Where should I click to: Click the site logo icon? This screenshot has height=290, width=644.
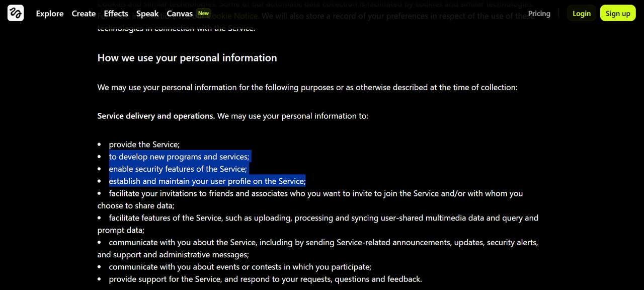[x=16, y=13]
